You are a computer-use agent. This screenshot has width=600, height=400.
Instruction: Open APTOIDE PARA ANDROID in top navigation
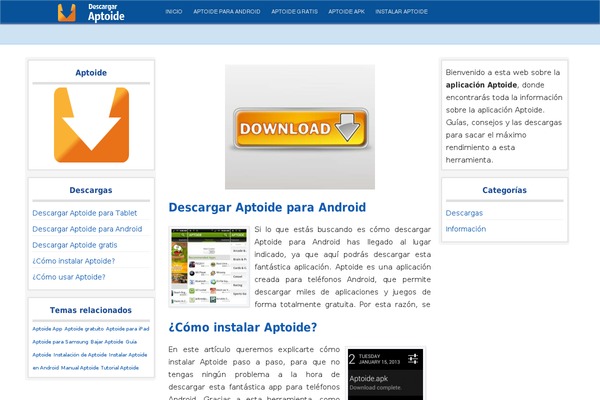[227, 11]
